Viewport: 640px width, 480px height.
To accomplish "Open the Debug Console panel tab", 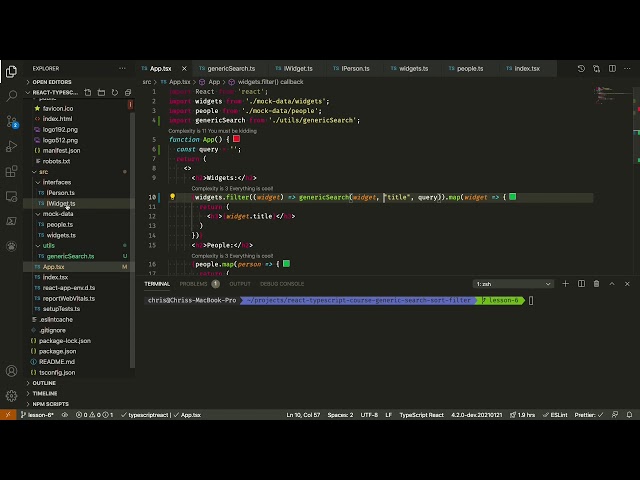I will pos(282,284).
